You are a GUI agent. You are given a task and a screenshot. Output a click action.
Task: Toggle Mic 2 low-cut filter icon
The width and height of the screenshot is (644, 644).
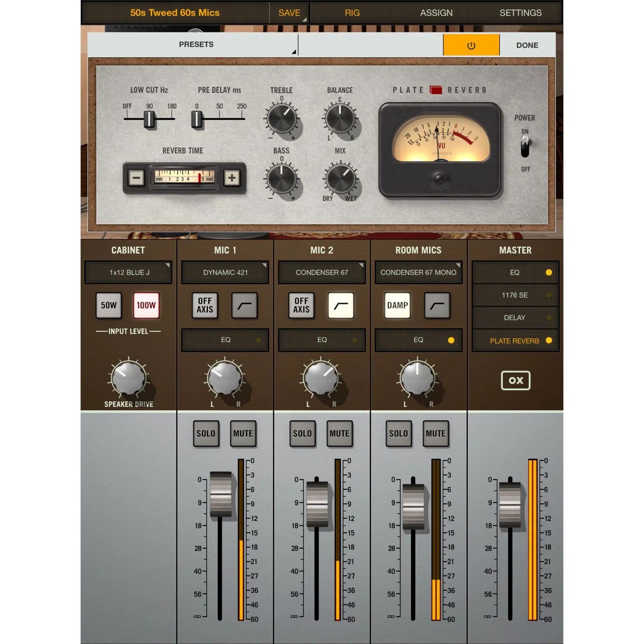click(x=341, y=305)
